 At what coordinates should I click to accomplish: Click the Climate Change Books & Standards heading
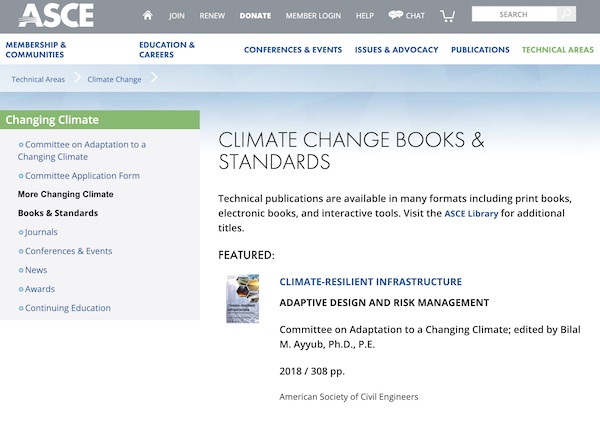pyautogui.click(x=351, y=150)
